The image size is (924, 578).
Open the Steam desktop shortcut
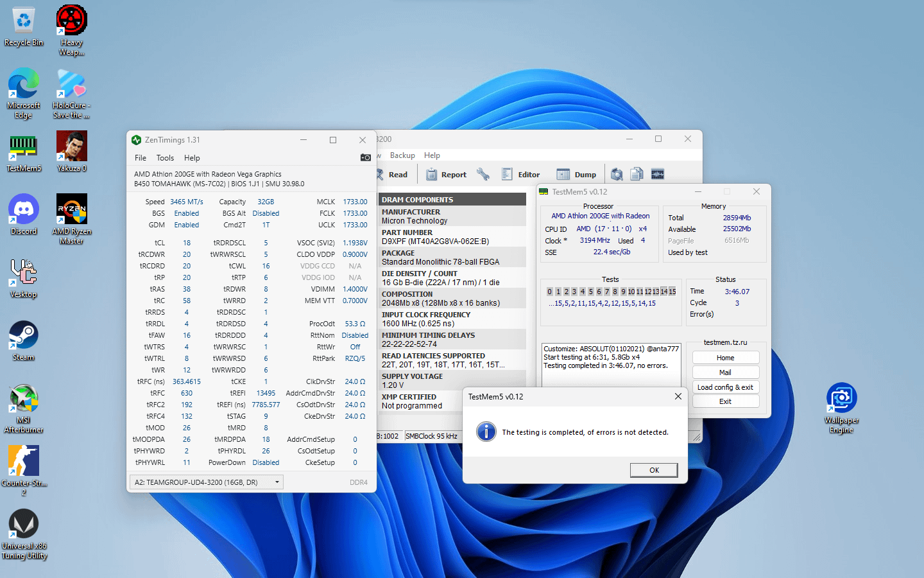point(24,340)
